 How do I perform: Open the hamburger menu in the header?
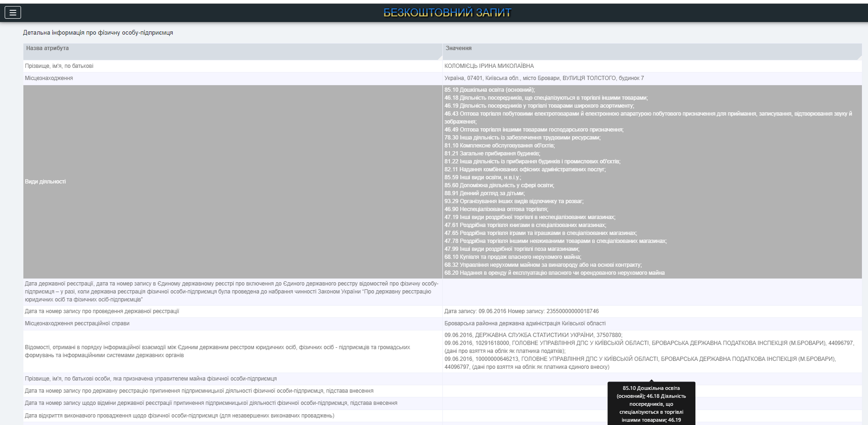click(x=13, y=13)
